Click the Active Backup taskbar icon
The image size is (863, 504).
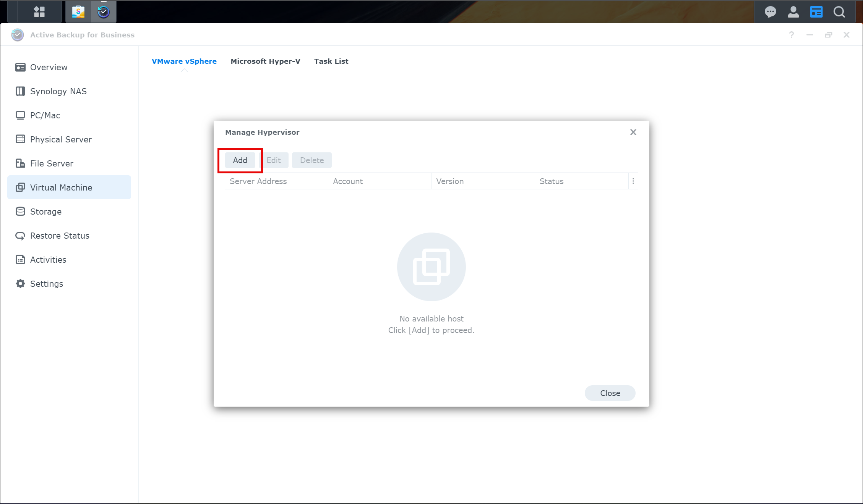(x=104, y=12)
